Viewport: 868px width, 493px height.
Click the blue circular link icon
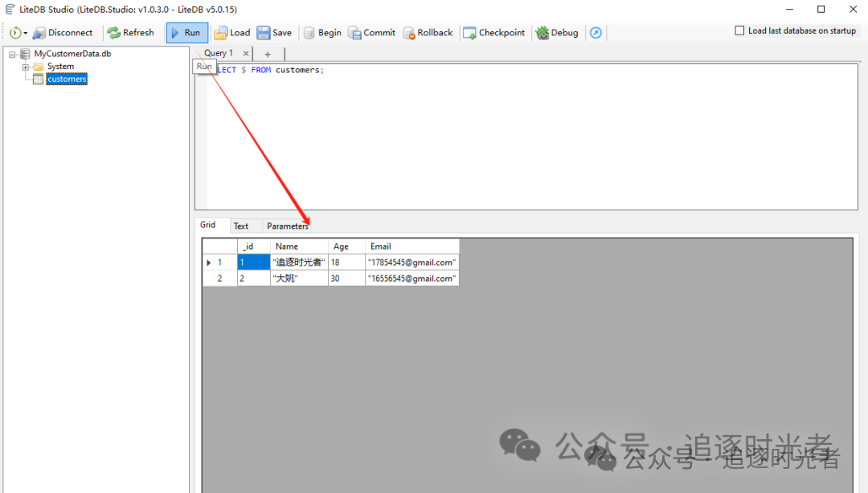(x=596, y=33)
